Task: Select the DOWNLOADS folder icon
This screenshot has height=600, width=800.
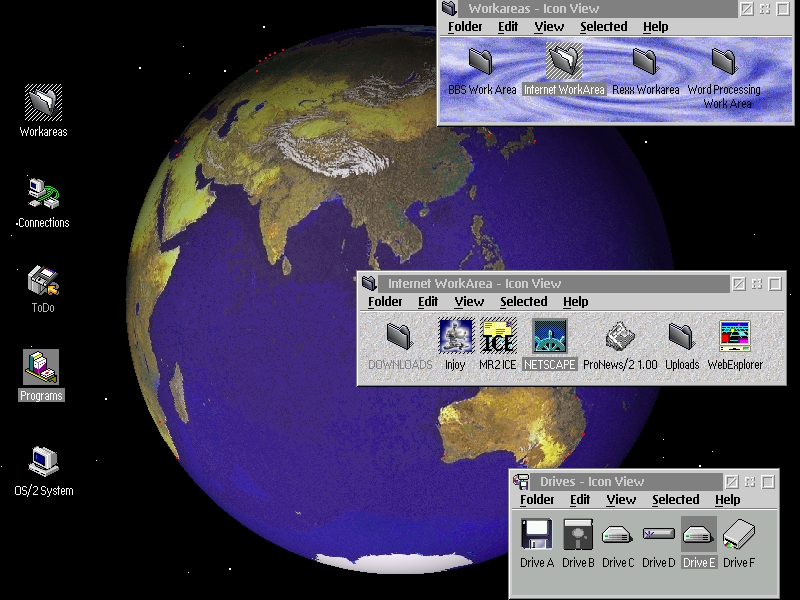Action: coord(399,337)
